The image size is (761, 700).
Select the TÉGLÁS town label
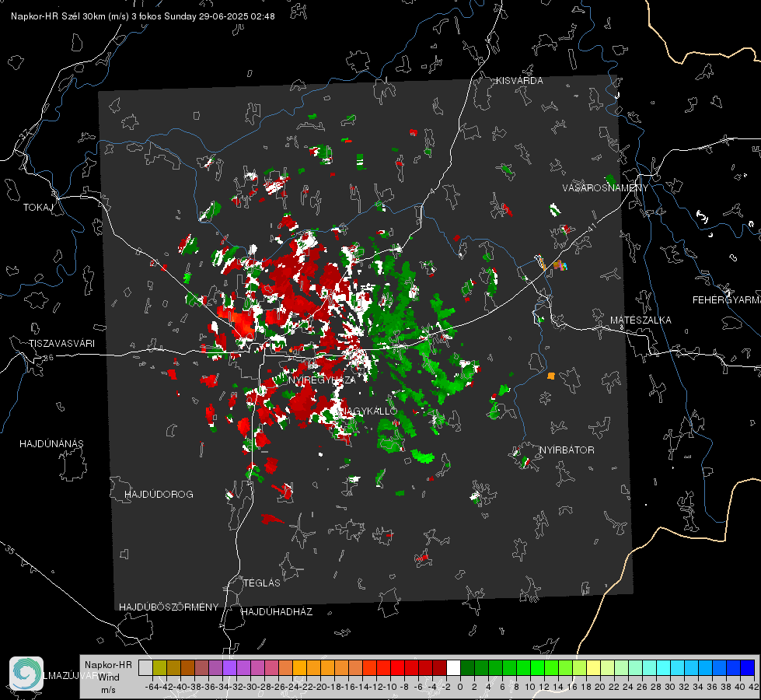click(262, 583)
